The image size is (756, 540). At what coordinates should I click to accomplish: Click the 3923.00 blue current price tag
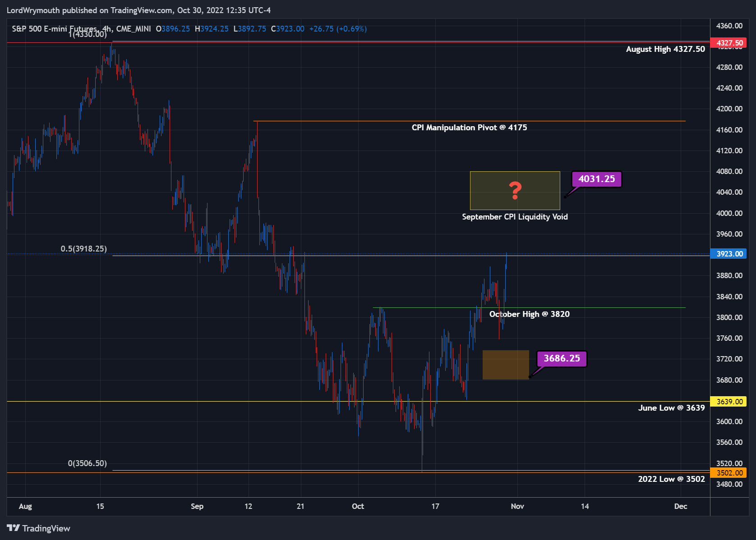point(728,254)
